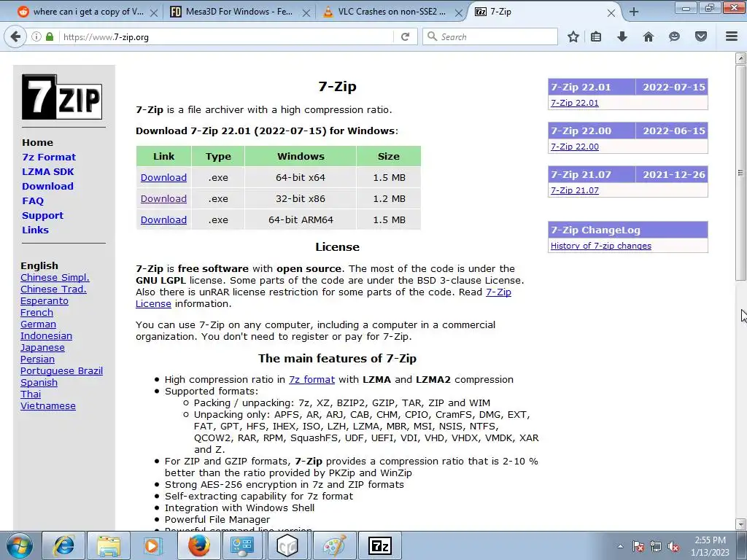This screenshot has height=560, width=747.
Task: Open Download page in sidebar
Action: point(47,186)
